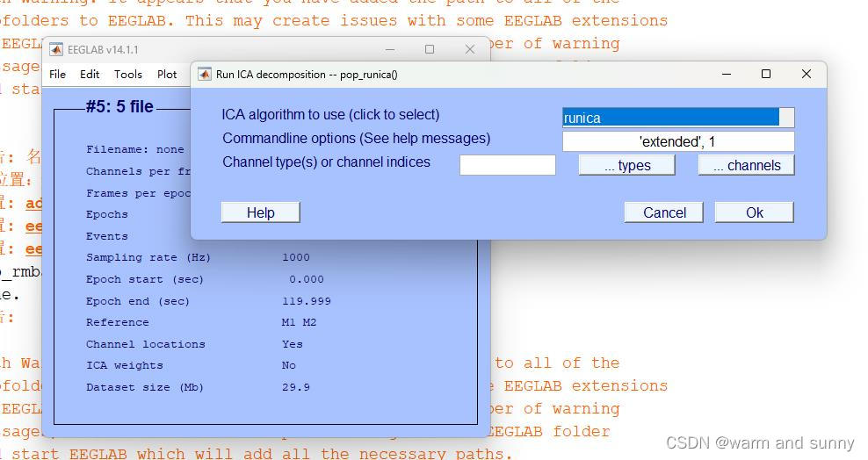Confirm ICA settings with Ok

pyautogui.click(x=755, y=212)
